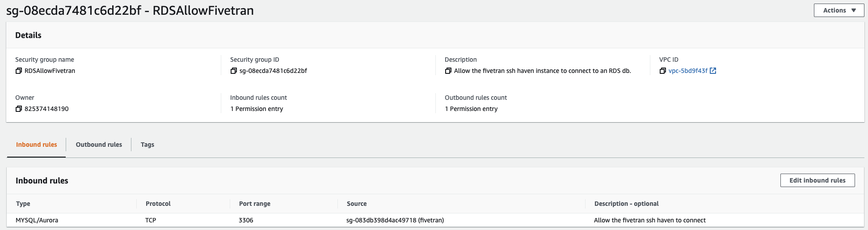
Task: Sort rules by the Type column header
Action: 23,204
